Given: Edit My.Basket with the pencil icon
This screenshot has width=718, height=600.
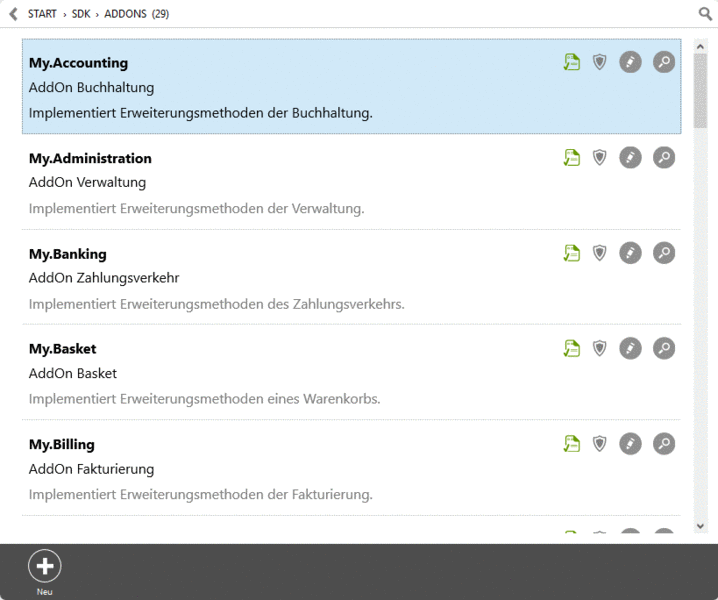Looking at the screenshot, I should [631, 349].
